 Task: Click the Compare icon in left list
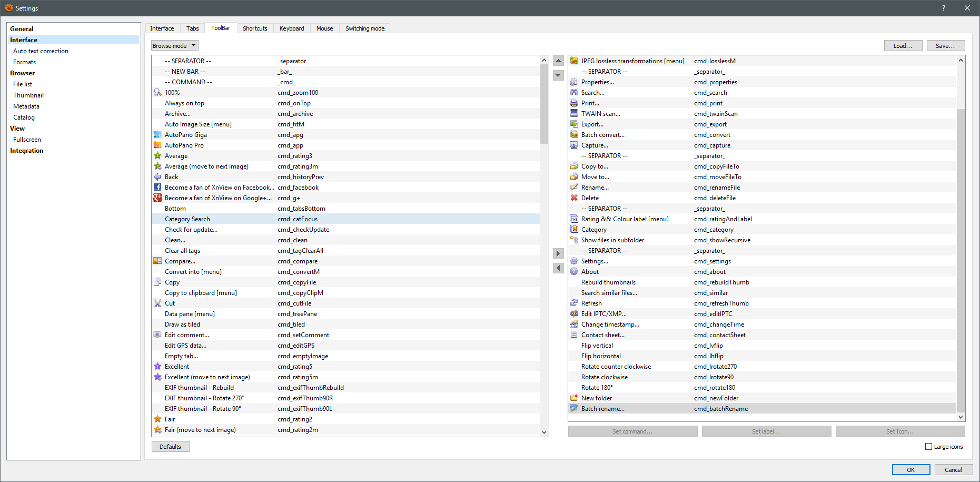(x=157, y=261)
